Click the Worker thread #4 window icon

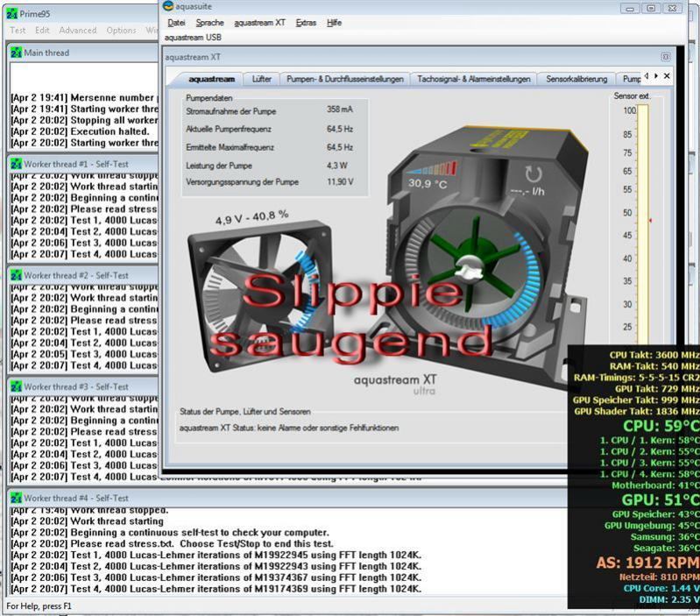click(16, 498)
